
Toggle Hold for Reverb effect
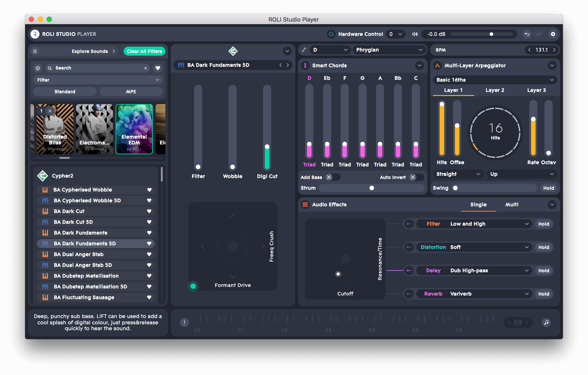544,294
